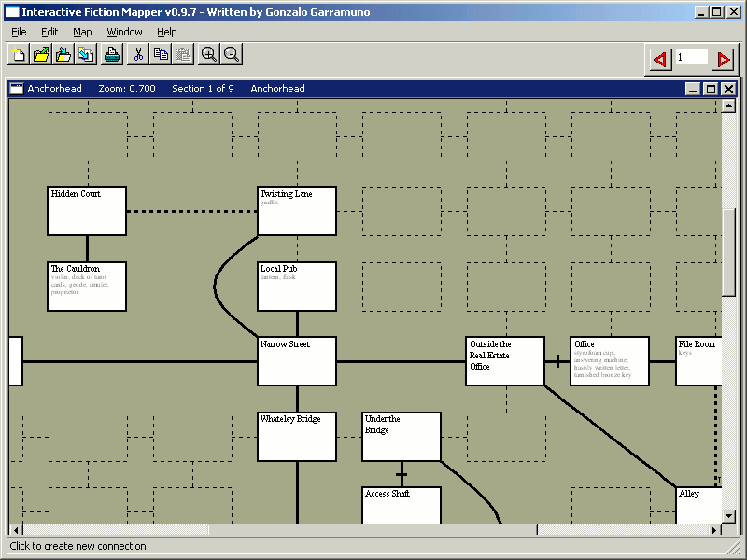Create a new map file
Image resolution: width=747 pixels, height=560 pixels.
18,54
